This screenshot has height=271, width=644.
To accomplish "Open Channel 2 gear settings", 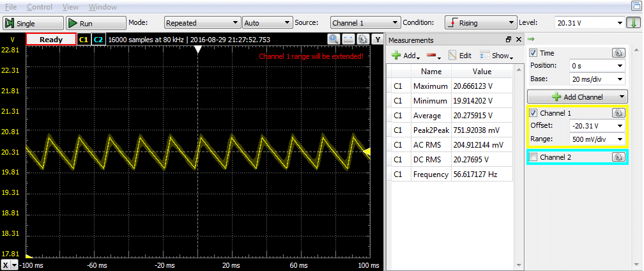I will coord(618,157).
